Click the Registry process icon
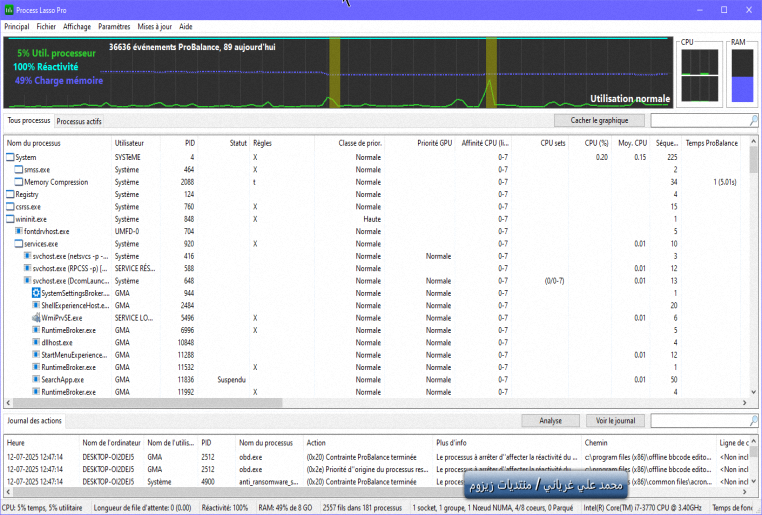The image size is (762, 515). [x=10, y=194]
